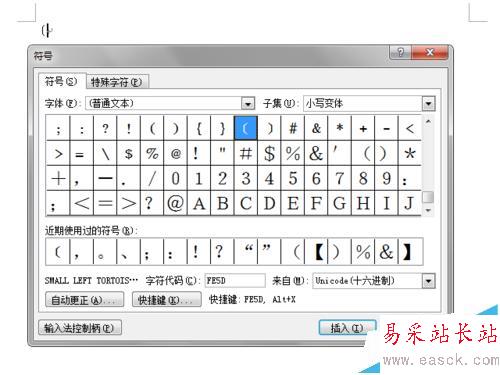
Task: Expand the 字体 font dropdown arrow
Action: [248, 104]
